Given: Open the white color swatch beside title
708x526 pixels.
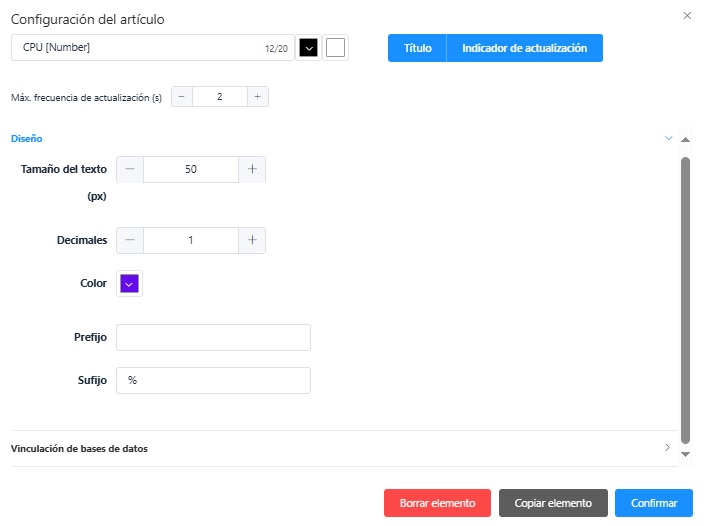Looking at the screenshot, I should pos(336,48).
